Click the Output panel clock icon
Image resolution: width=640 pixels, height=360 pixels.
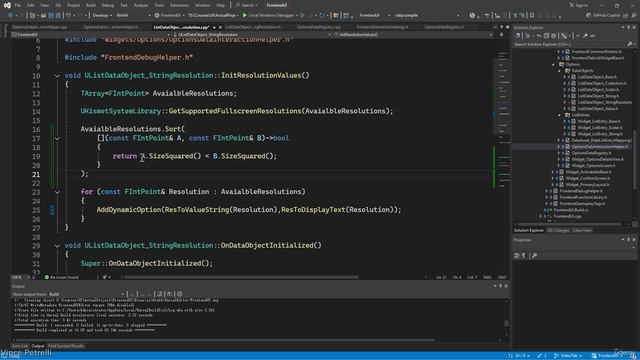tap(180, 294)
